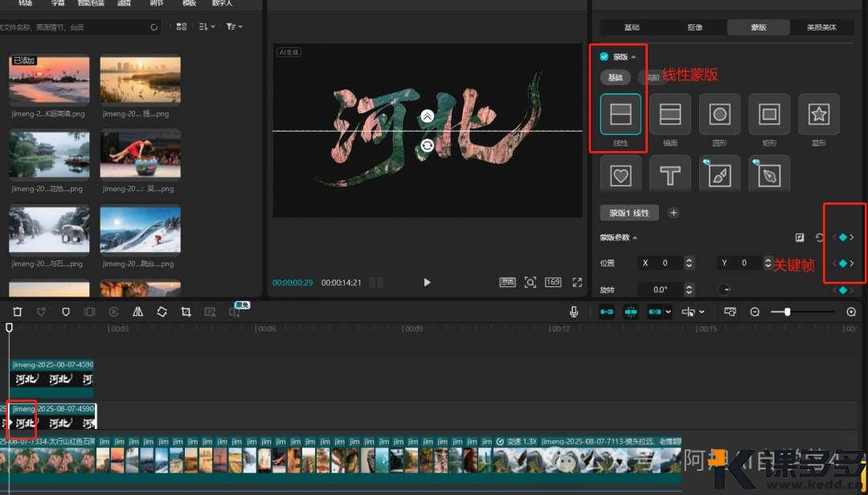The image size is (868, 495).
Task: Select the circle mask shape
Action: (x=719, y=114)
